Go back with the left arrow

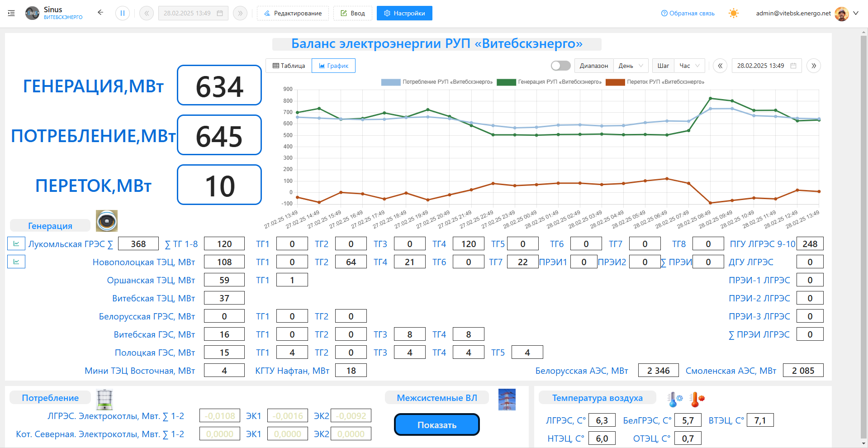100,13
